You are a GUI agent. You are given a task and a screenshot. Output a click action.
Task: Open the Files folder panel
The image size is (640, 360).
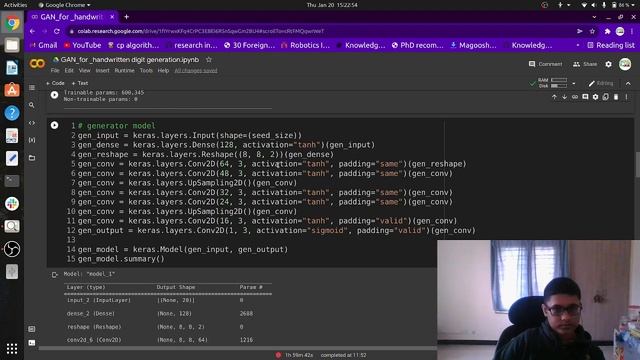tap(32, 158)
